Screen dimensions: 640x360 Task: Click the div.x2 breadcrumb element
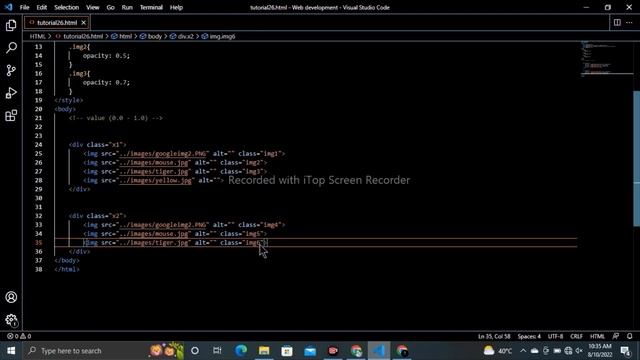click(x=182, y=36)
